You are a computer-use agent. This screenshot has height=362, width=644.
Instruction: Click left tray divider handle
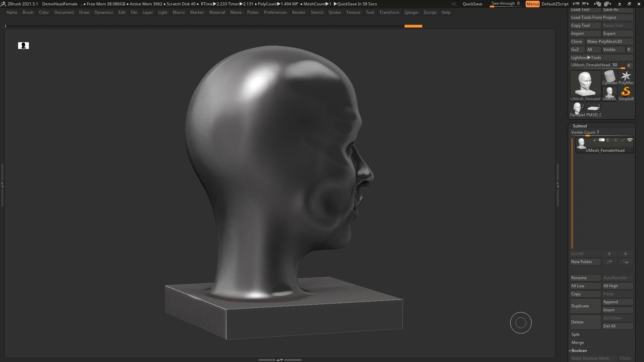pos(2,185)
